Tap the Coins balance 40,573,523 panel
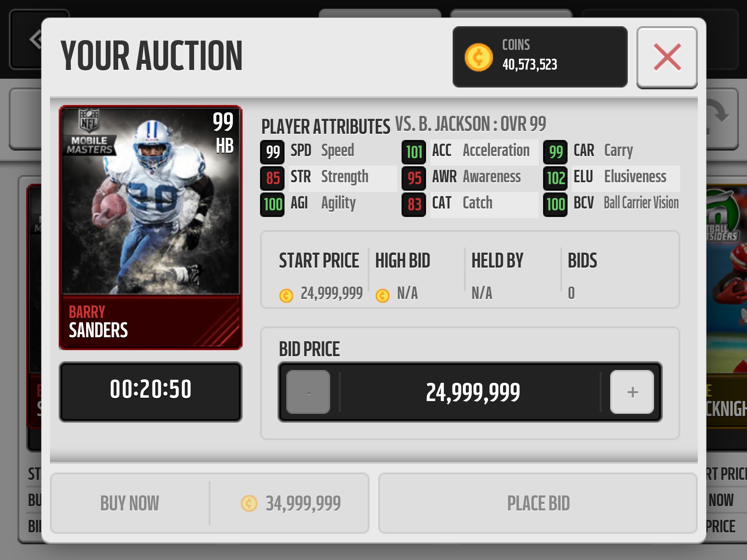The image size is (747, 560). pyautogui.click(x=540, y=57)
